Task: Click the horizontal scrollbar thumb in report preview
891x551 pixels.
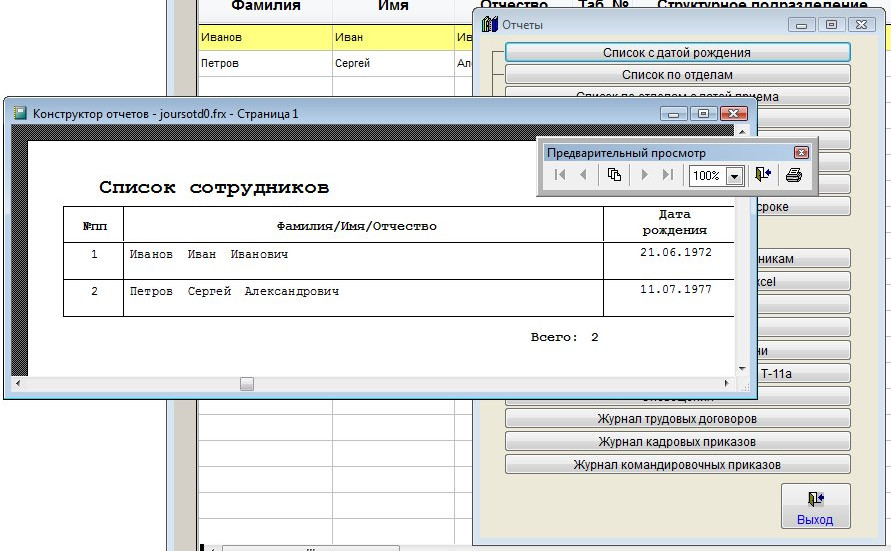Action: pos(247,384)
